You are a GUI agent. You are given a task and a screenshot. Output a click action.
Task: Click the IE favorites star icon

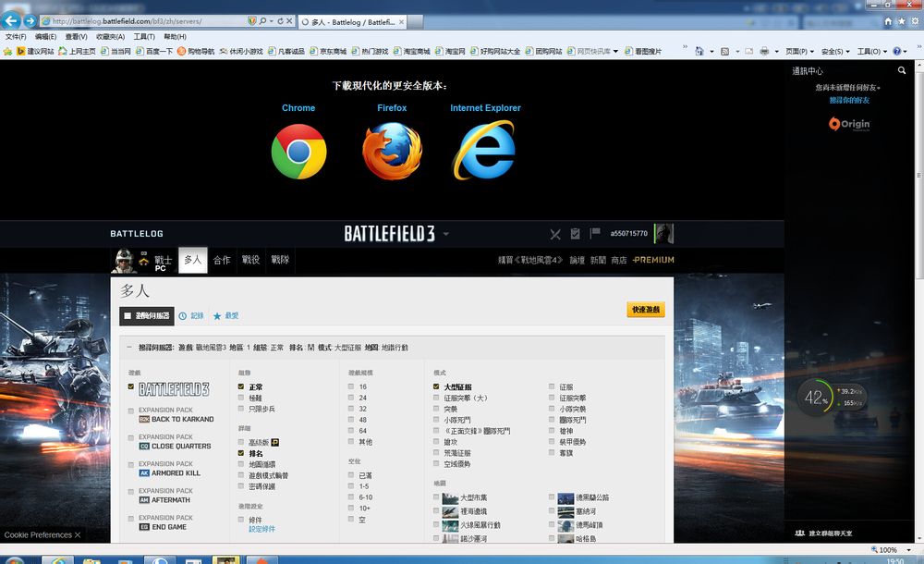point(902,21)
